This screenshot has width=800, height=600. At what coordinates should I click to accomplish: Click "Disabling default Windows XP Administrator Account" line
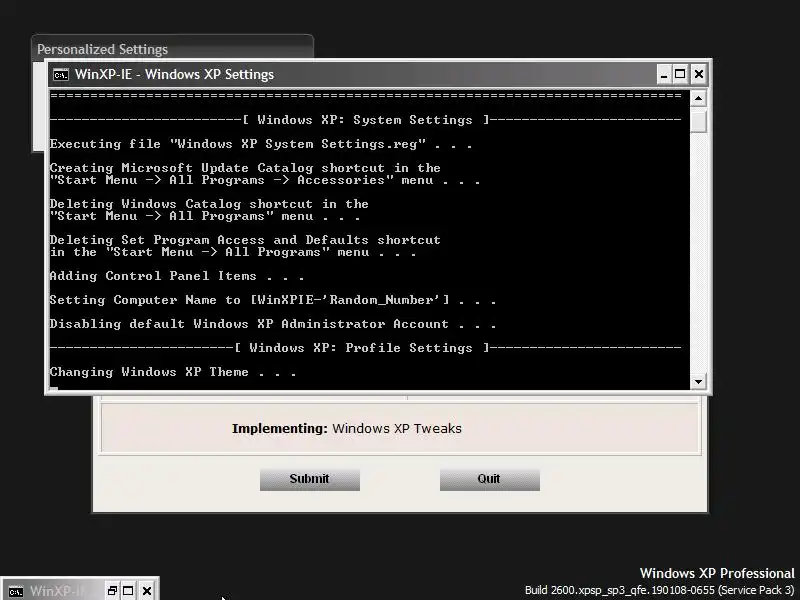pyautogui.click(x=272, y=324)
